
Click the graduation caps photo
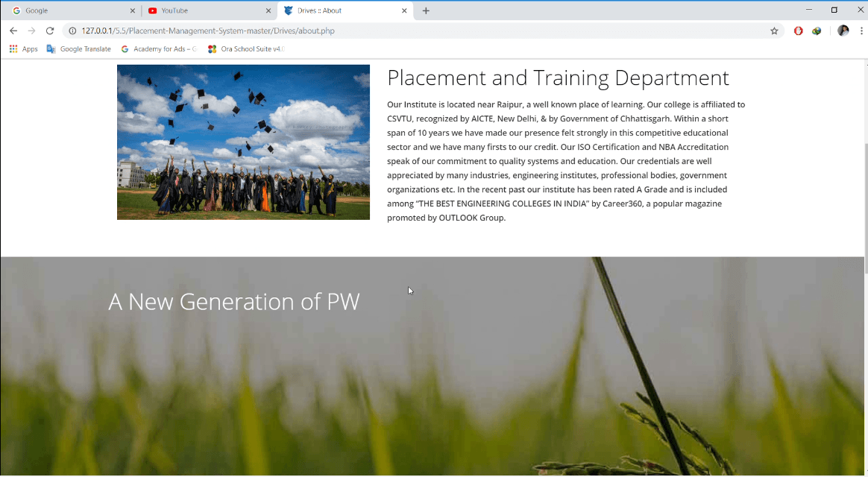243,142
